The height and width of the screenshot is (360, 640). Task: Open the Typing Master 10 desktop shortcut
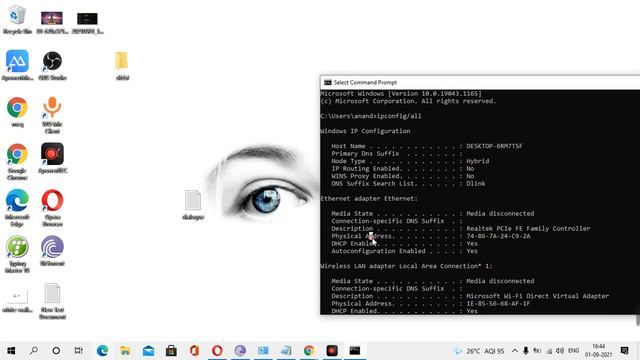pos(17,255)
